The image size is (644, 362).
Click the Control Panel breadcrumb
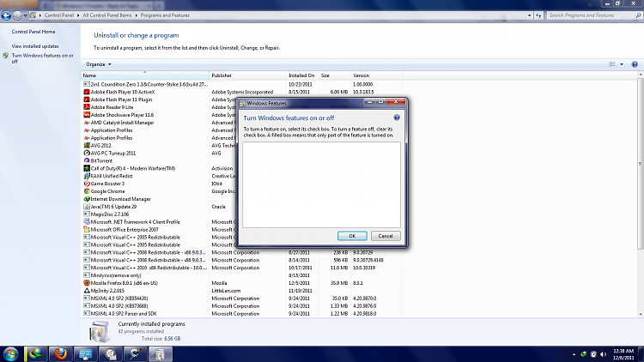[x=58, y=15]
